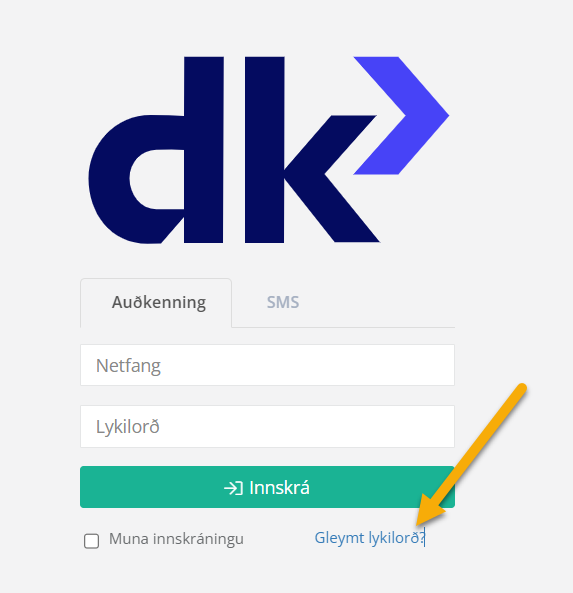Open the Gleymt lykilorð? link

click(x=370, y=538)
